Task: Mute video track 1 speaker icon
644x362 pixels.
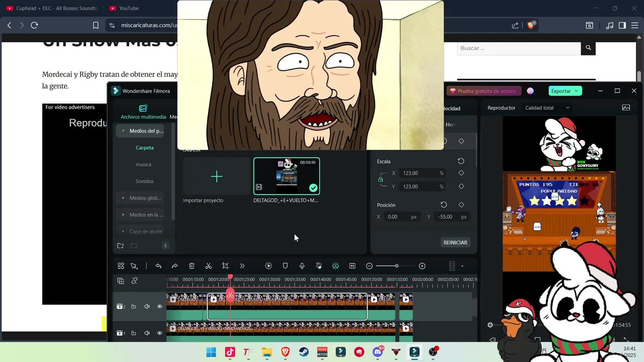Action: tap(147, 333)
